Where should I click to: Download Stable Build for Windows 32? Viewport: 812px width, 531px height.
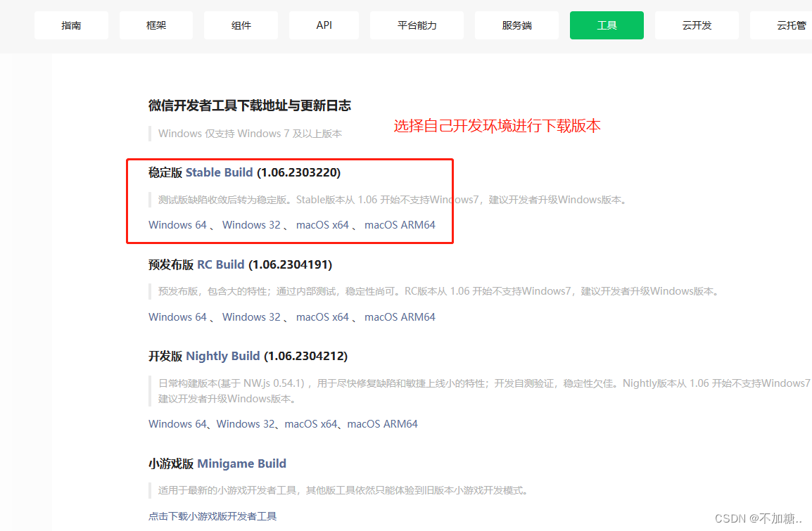[x=251, y=225]
